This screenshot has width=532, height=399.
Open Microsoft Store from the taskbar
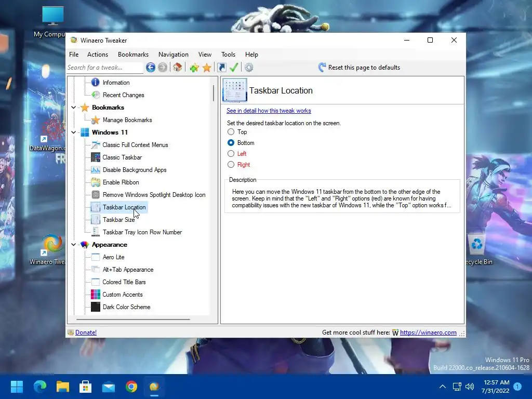pyautogui.click(x=86, y=387)
